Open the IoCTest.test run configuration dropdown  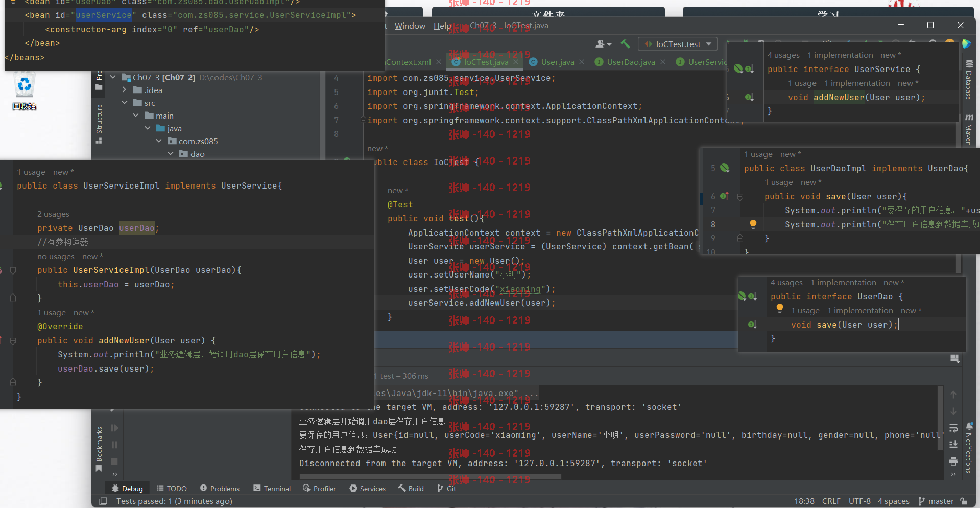(678, 44)
